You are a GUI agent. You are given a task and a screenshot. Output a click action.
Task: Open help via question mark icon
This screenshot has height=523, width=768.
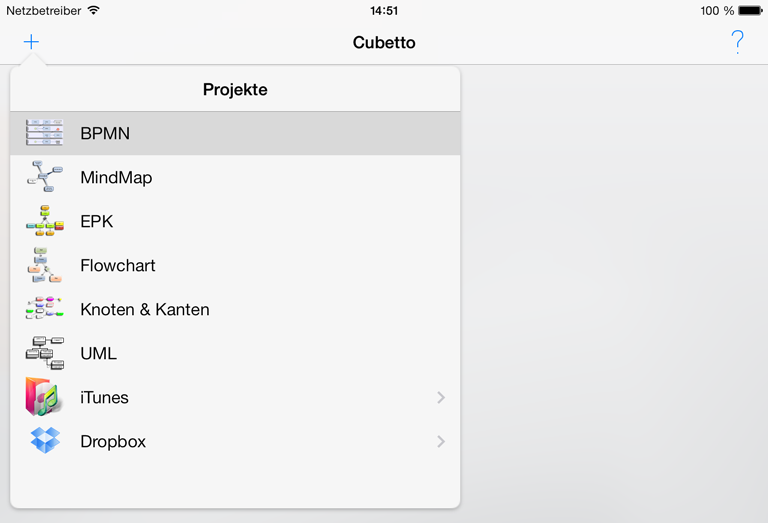point(737,42)
